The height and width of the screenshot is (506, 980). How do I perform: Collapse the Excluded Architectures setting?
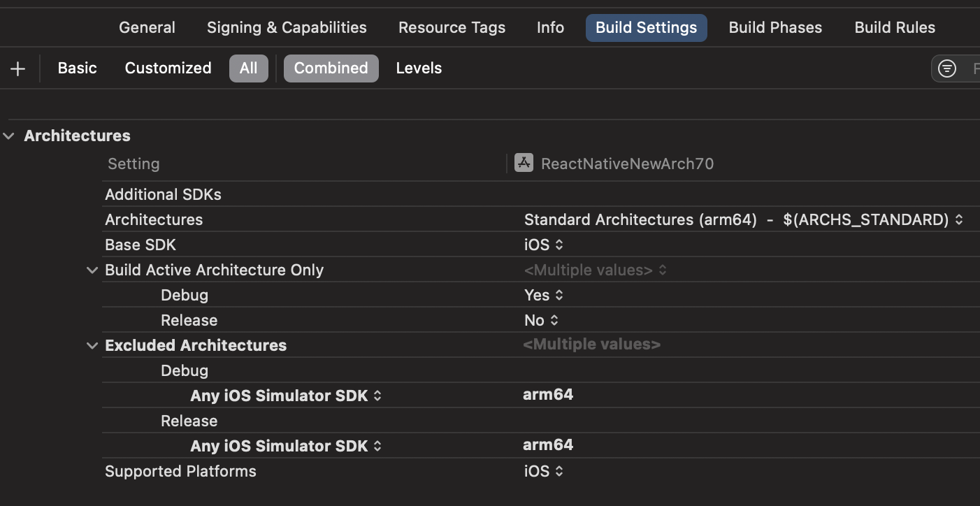click(92, 345)
